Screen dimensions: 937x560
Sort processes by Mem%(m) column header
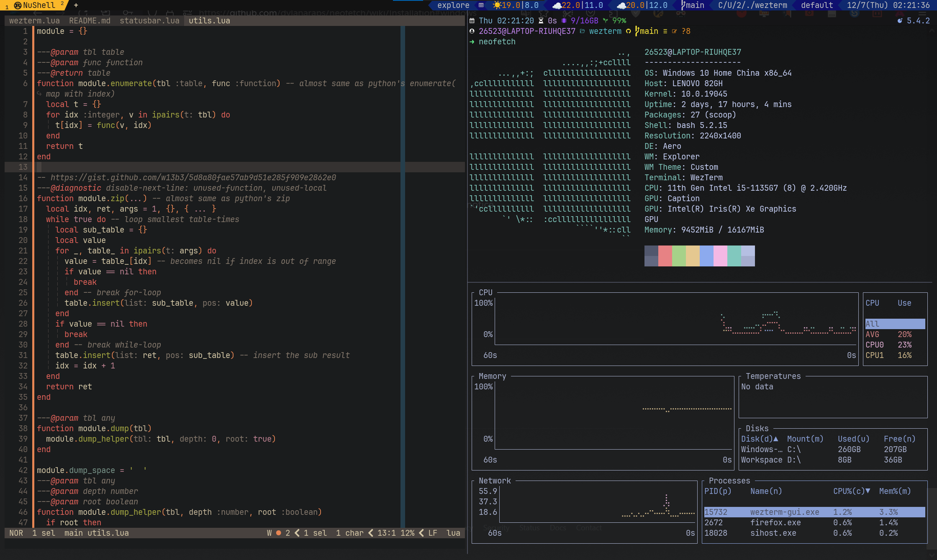895,491
